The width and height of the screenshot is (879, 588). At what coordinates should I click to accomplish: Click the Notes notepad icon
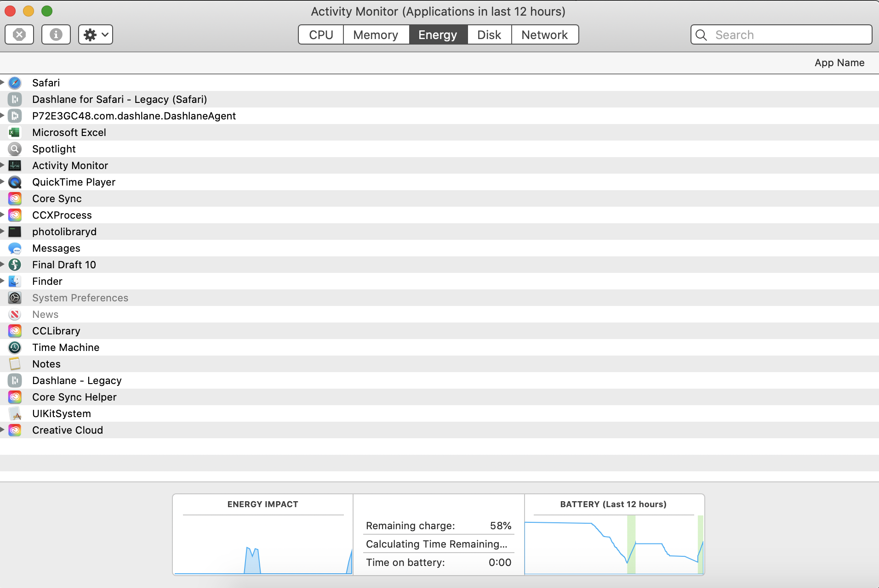tap(15, 364)
